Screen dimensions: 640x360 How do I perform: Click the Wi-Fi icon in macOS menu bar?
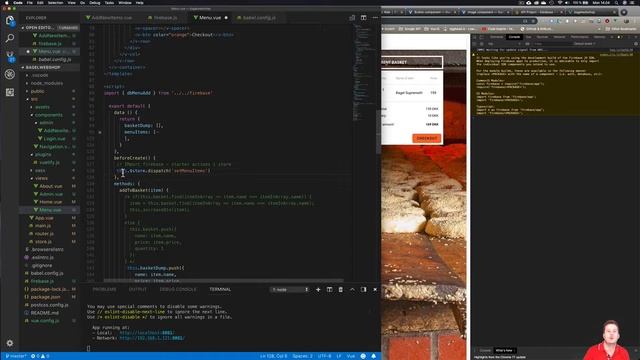click(x=560, y=2)
